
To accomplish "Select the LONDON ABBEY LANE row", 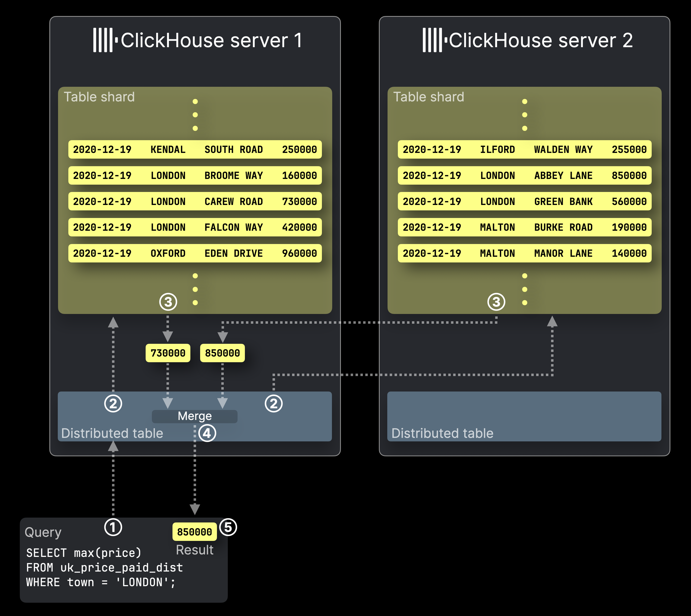I will pyautogui.click(x=524, y=175).
